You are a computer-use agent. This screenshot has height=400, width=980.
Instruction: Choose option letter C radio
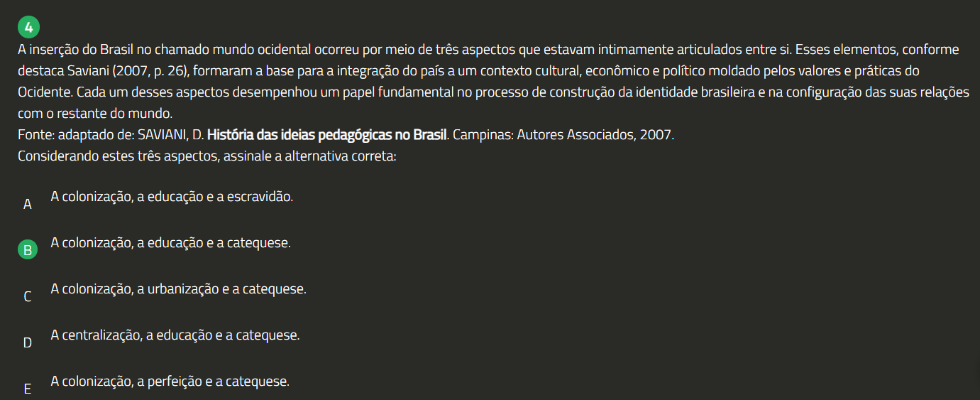[x=28, y=297]
